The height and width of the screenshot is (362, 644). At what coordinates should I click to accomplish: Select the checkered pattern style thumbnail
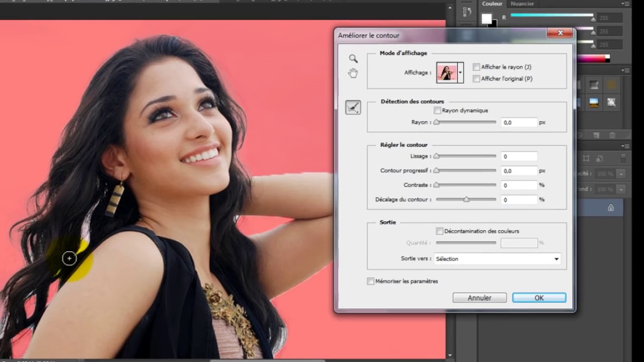point(611,103)
